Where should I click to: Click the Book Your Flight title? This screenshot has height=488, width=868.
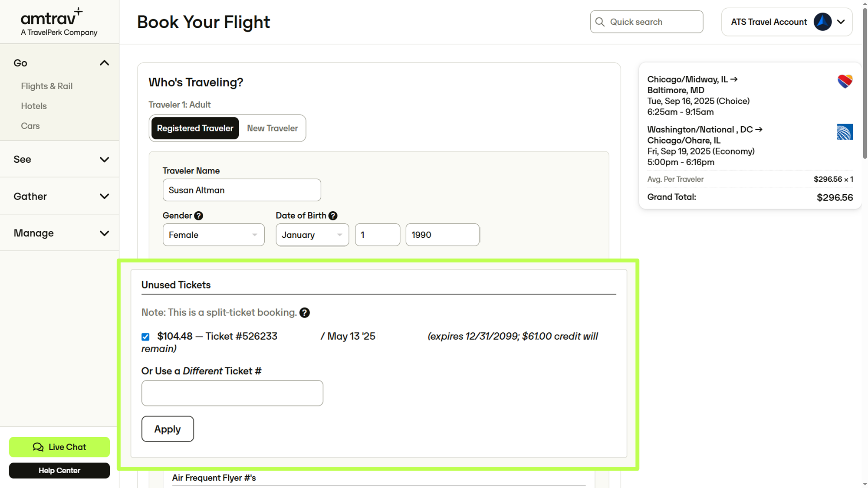click(204, 22)
